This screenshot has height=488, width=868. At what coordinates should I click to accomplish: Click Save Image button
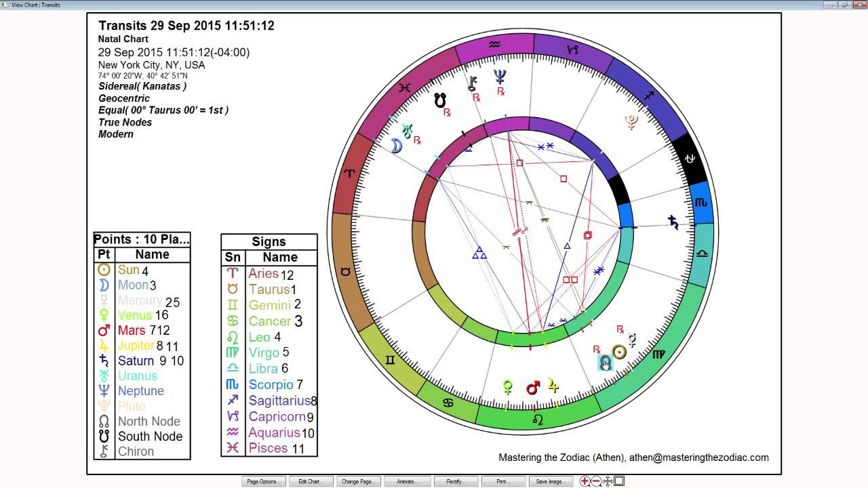click(x=550, y=482)
